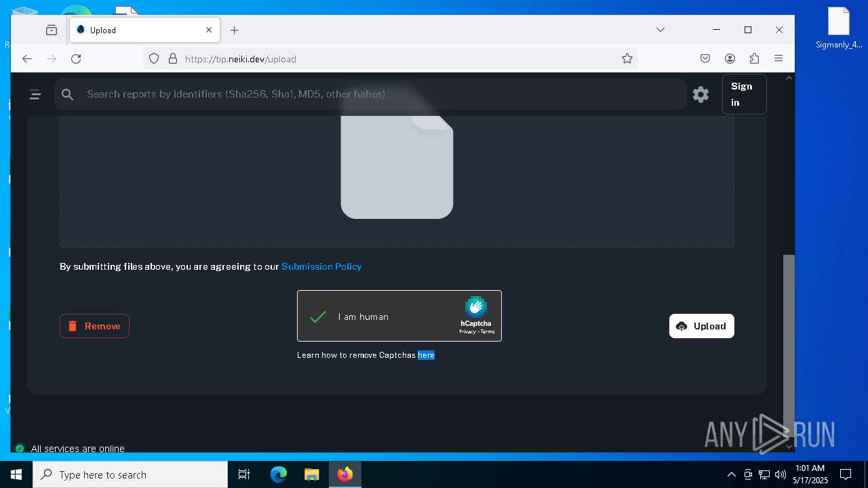
Task: Open the Firefox View tab icon
Action: pos(52,30)
